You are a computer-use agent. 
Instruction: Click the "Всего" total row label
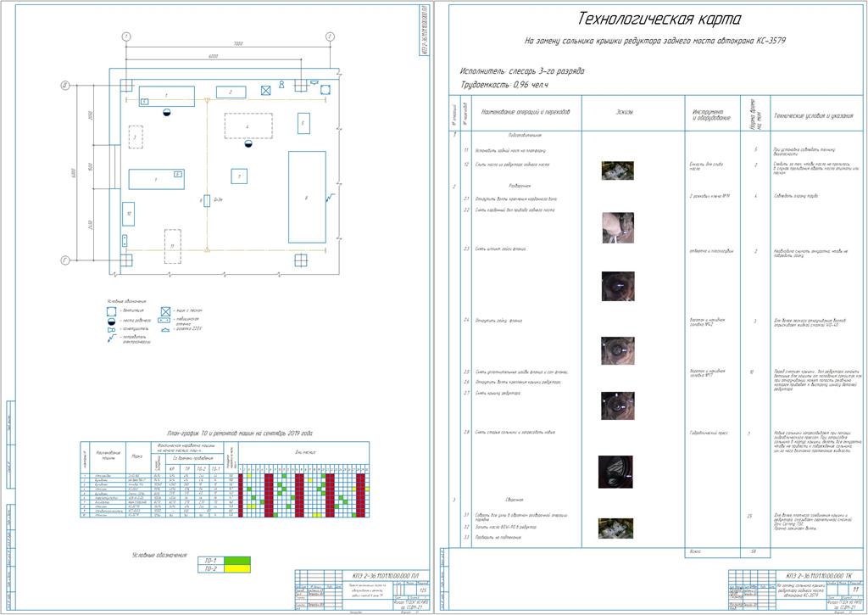click(x=696, y=552)
